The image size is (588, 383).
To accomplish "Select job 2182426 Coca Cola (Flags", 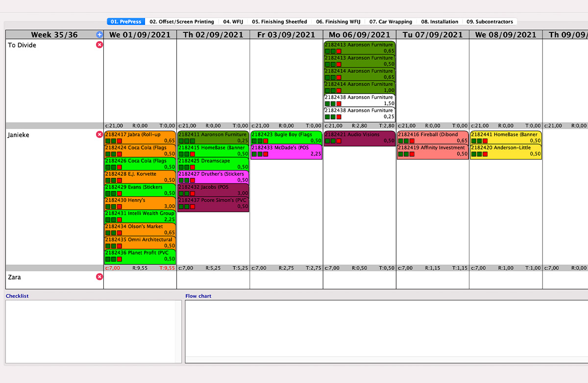I will point(140,164).
